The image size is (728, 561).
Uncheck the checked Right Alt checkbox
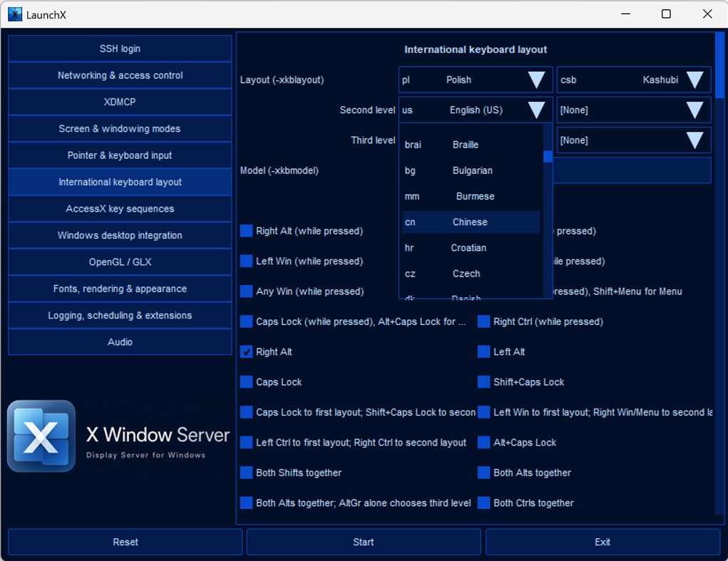(x=246, y=351)
